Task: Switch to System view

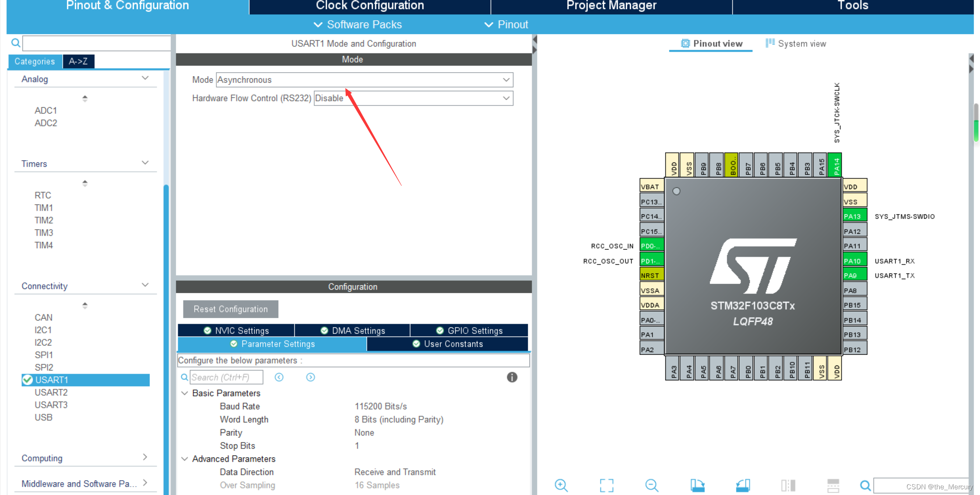Action: 796,43
